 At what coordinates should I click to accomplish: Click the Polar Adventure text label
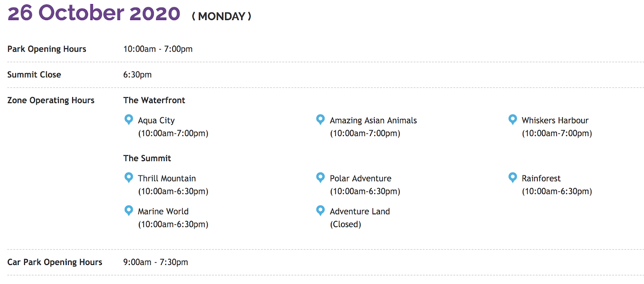pos(360,178)
